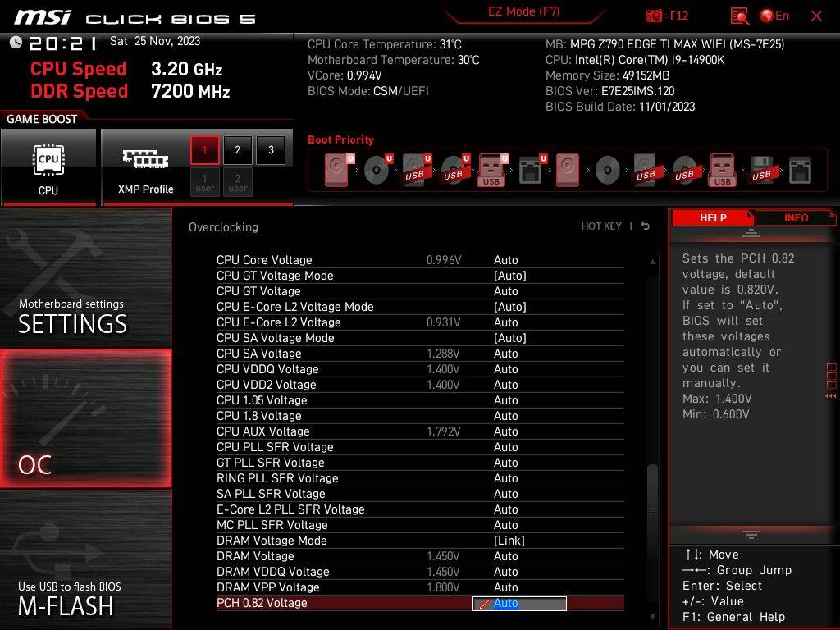This screenshot has width=840, height=630.
Task: Click the clock icon beside the time
Action: click(x=16, y=43)
